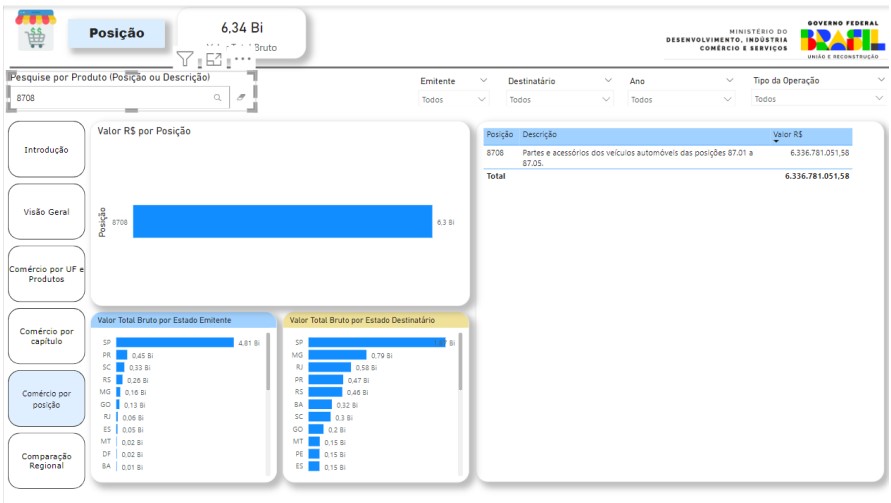The height and width of the screenshot is (503, 891).
Task: Go to the Introdução page
Action: tap(46, 150)
